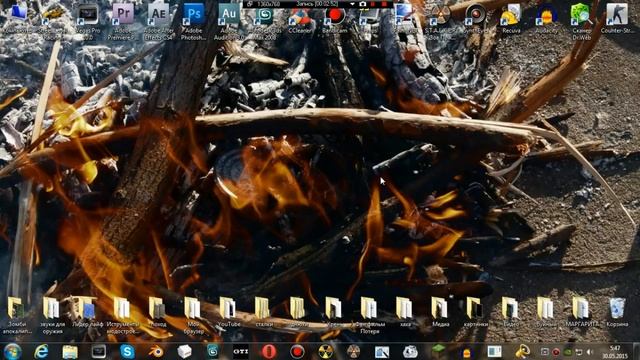Select the хака folder
This screenshot has height=360, width=640.
pos(404,312)
